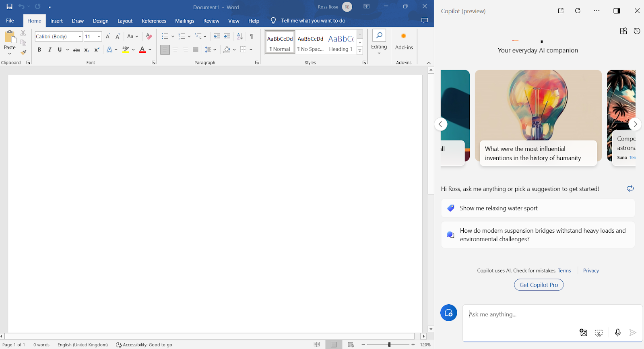The height and width of the screenshot is (349, 644).
Task: Toggle Strikethrough formatting
Action: [x=76, y=50]
